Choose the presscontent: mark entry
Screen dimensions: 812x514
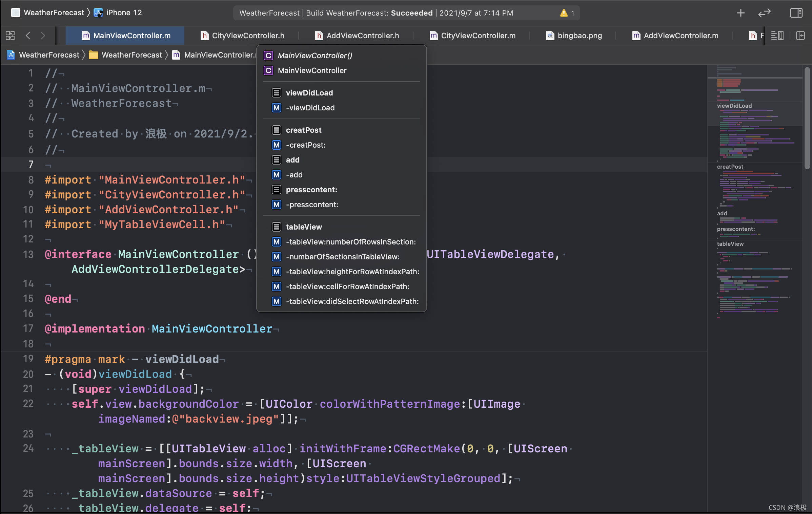click(311, 190)
